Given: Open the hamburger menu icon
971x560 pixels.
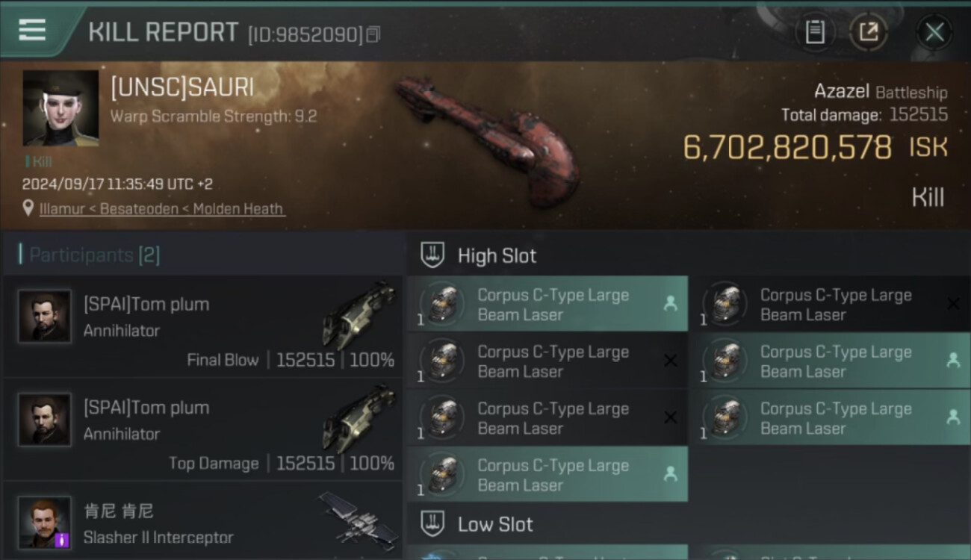Looking at the screenshot, I should 32,31.
